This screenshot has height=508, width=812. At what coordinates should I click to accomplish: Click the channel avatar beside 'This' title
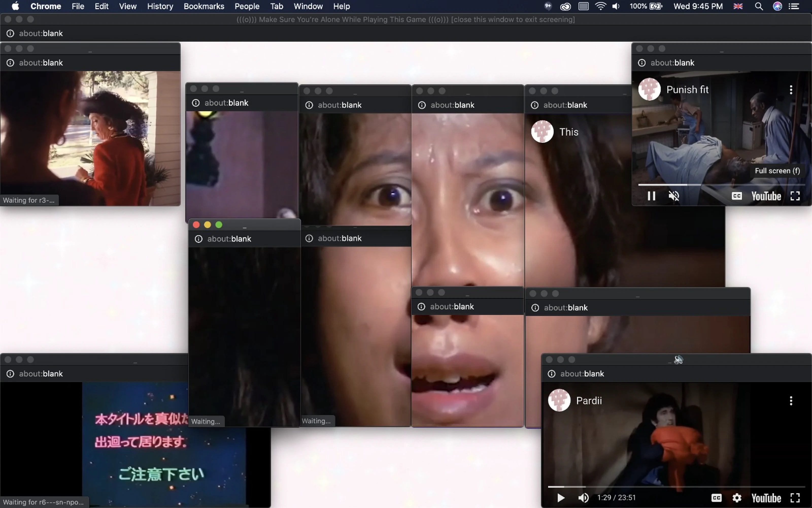click(x=542, y=132)
